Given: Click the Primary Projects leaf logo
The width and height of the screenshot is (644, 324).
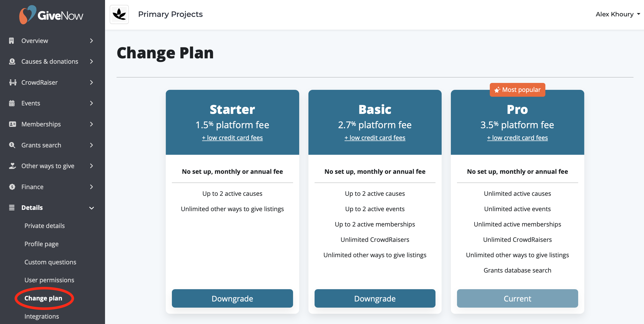Looking at the screenshot, I should [119, 14].
